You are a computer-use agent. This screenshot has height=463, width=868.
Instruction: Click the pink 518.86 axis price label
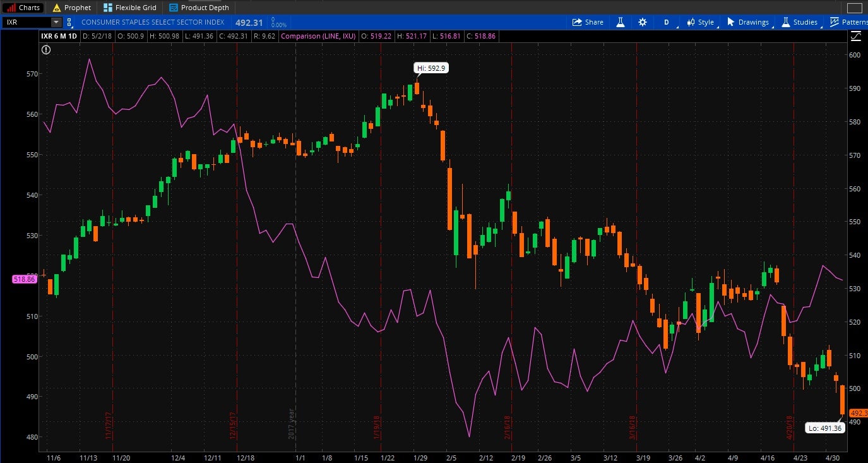(x=25, y=279)
